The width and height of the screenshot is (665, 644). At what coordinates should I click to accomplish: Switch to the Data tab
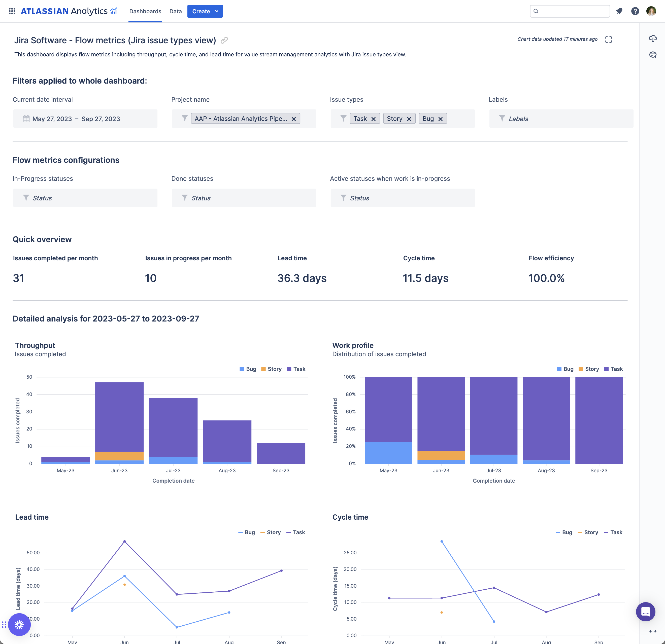[x=175, y=11]
